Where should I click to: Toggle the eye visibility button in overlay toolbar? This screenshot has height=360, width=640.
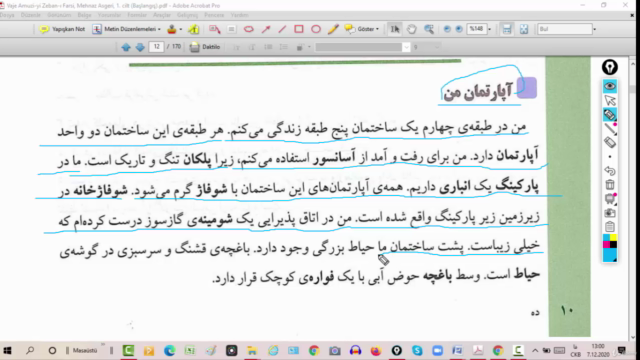(610, 86)
